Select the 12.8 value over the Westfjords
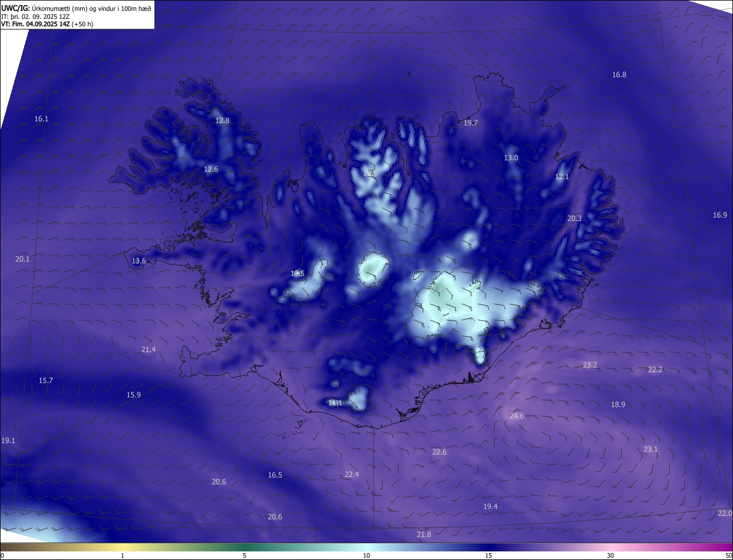This screenshot has width=733, height=560. coord(222,121)
